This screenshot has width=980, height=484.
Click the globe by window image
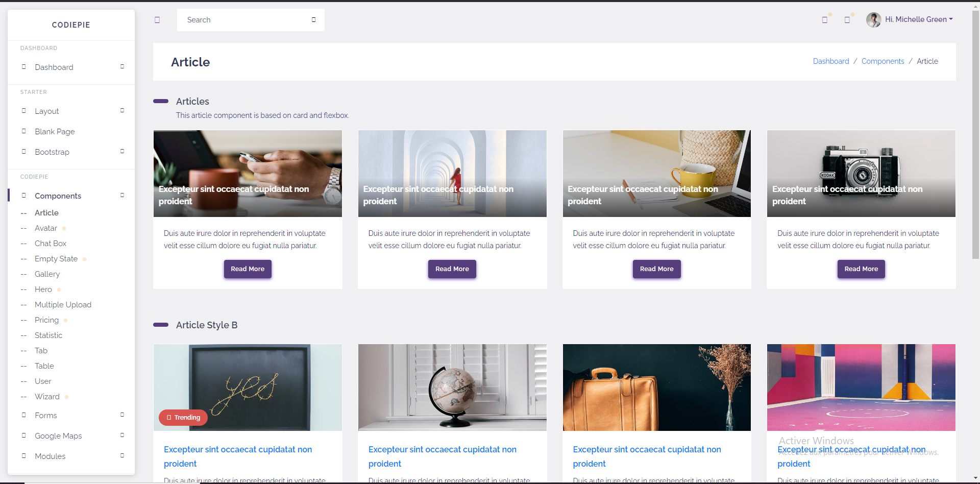(452, 388)
